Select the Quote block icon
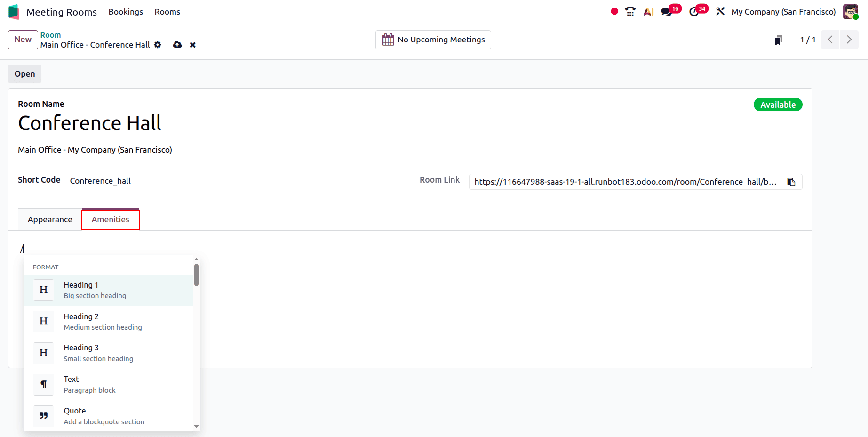 44,416
